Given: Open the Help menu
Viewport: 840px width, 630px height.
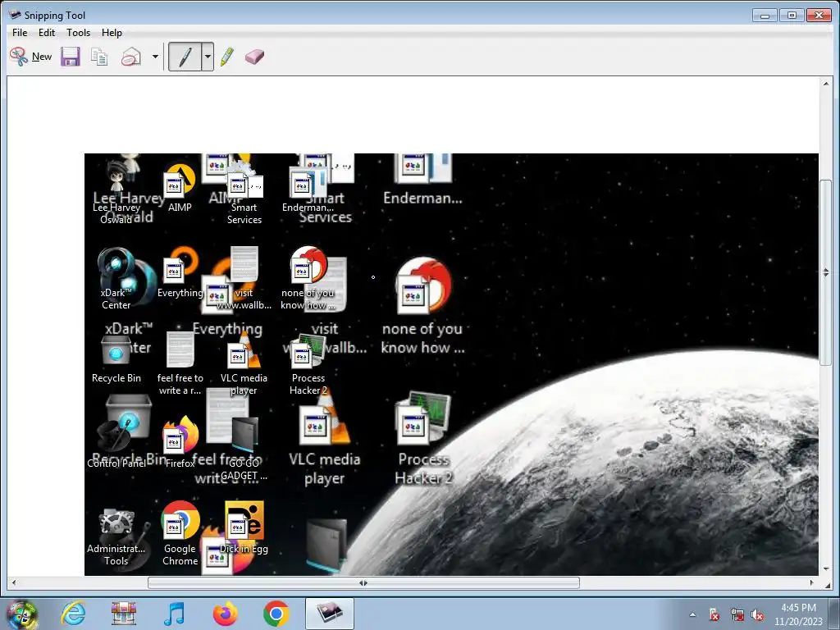Looking at the screenshot, I should click(112, 33).
